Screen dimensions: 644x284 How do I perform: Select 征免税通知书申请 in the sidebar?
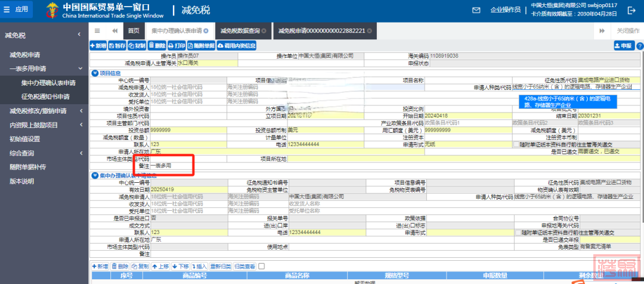(x=45, y=97)
